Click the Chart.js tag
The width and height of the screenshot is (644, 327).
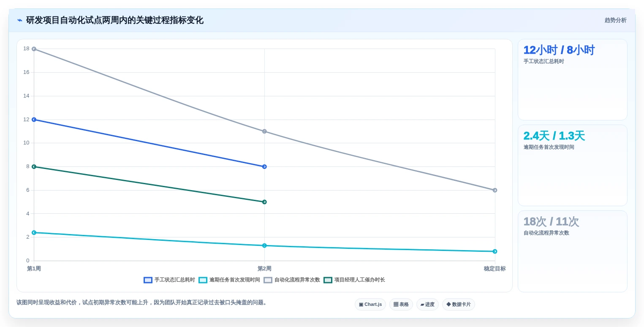point(370,304)
